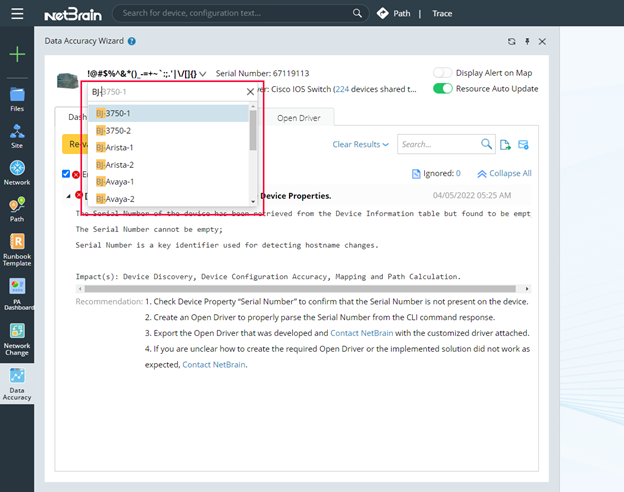Viewport: 624px width, 492px height.
Task: Click horizontal scrollbar right arrow
Action: [527, 289]
